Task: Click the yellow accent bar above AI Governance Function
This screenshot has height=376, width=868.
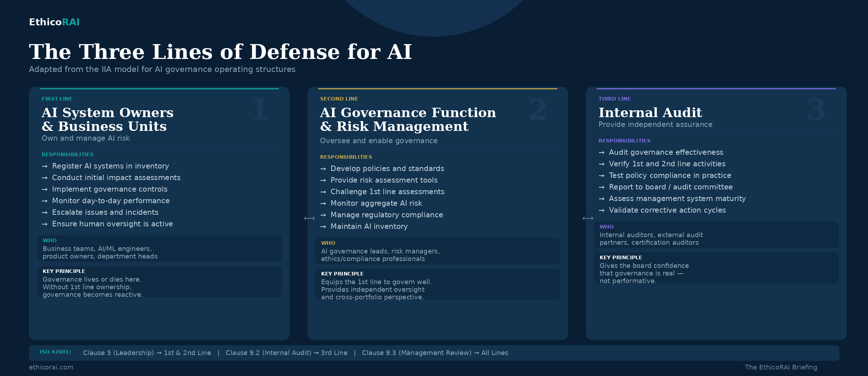Action: click(x=438, y=88)
